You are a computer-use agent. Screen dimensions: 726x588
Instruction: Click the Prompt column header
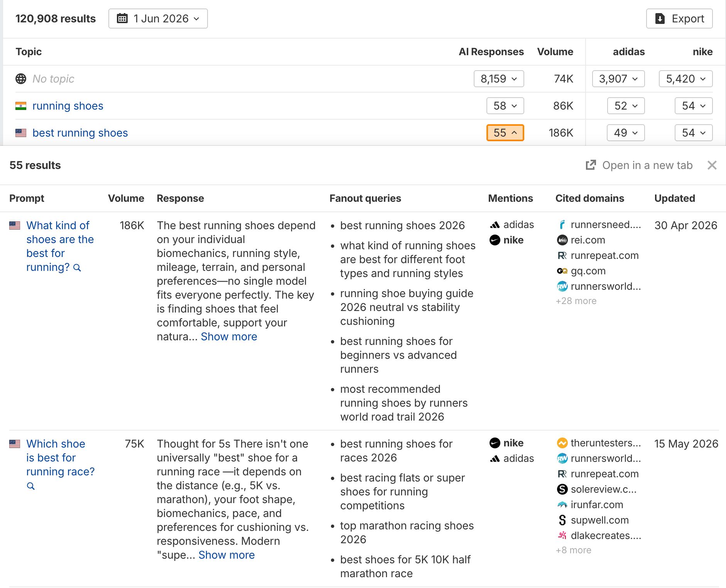pyautogui.click(x=27, y=198)
